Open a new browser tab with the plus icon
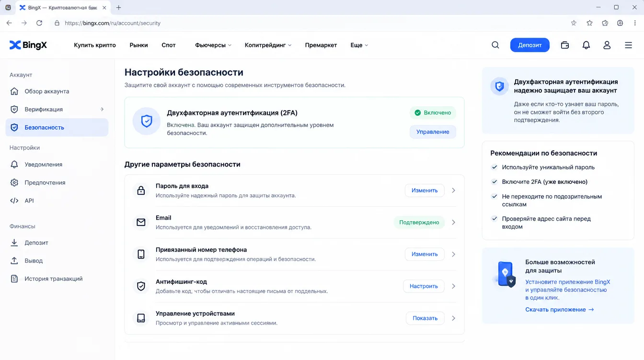The height and width of the screenshot is (360, 644). tap(119, 8)
